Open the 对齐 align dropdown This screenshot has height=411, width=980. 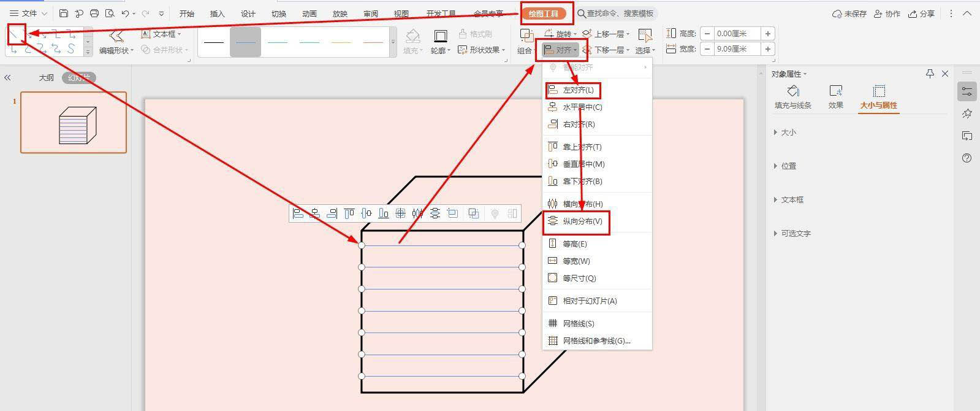[561, 50]
